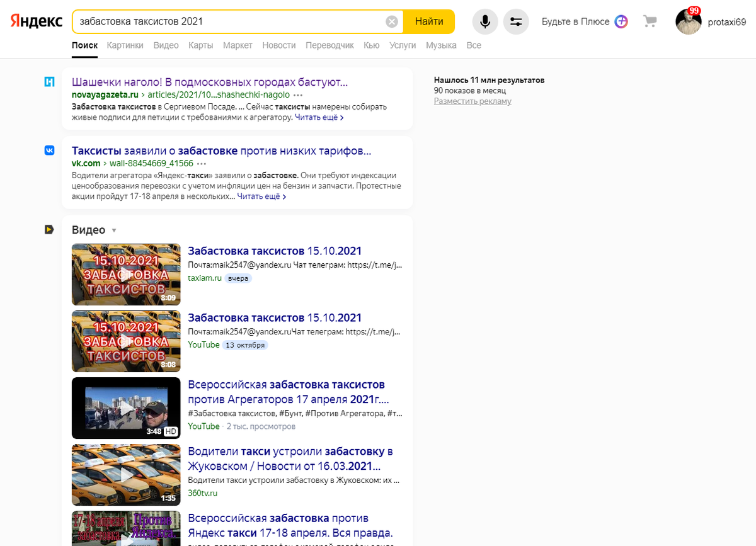Screen dimensions: 756x546
Task: Play the taxiam.ru 8:09 video thumbnail
Action: (x=126, y=275)
